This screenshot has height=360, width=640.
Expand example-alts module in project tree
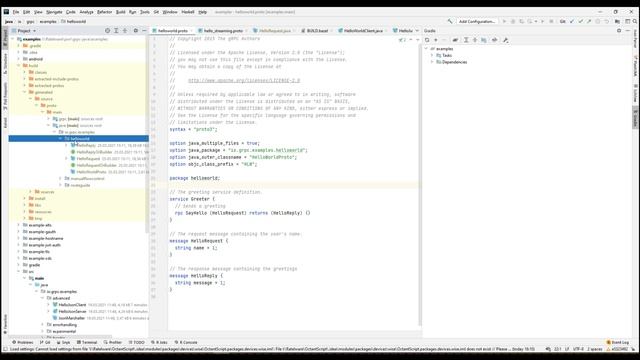[x=18, y=225]
